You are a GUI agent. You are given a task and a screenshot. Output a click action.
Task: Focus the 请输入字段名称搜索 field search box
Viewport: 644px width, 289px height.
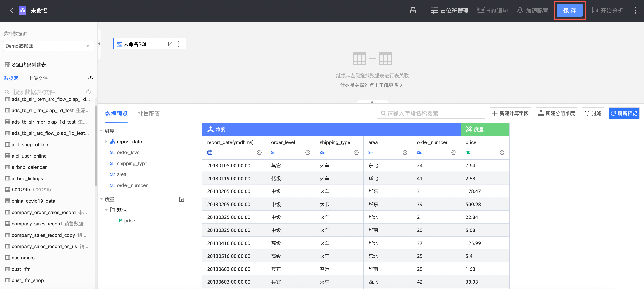(x=431, y=113)
